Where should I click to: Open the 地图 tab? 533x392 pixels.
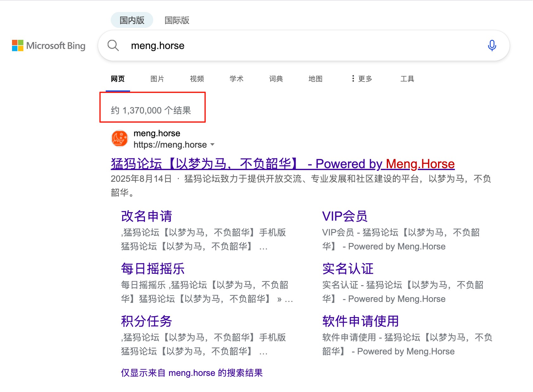coord(316,79)
